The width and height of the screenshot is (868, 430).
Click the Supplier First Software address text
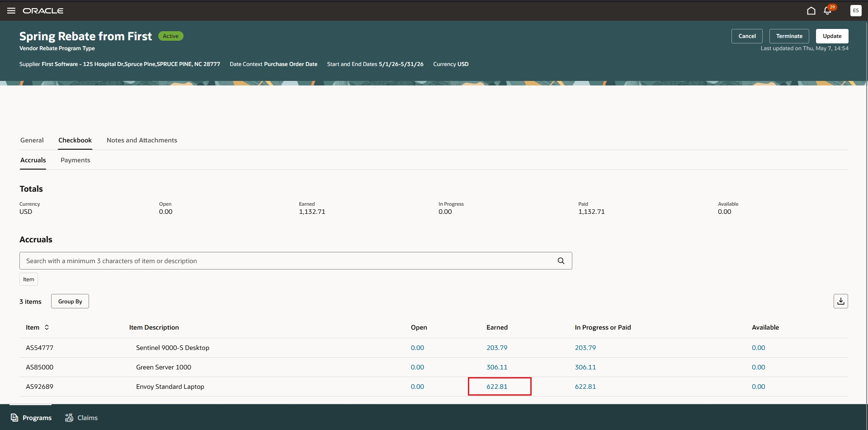[x=131, y=64]
